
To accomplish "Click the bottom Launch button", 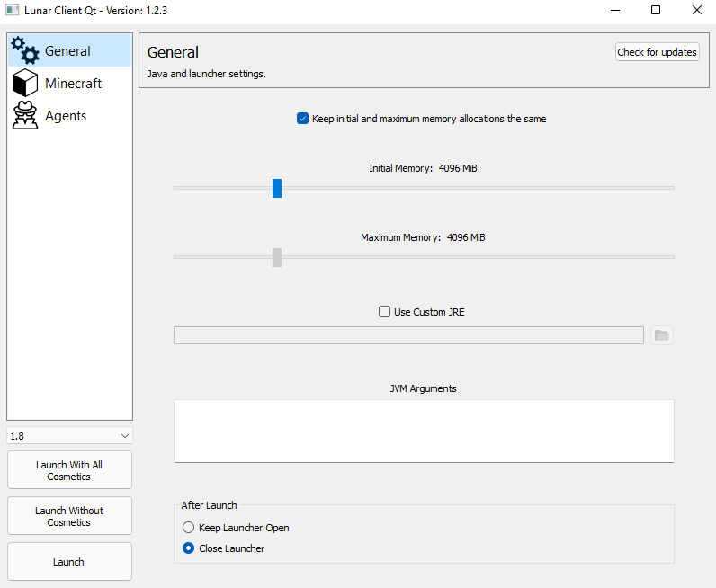I will [69, 562].
